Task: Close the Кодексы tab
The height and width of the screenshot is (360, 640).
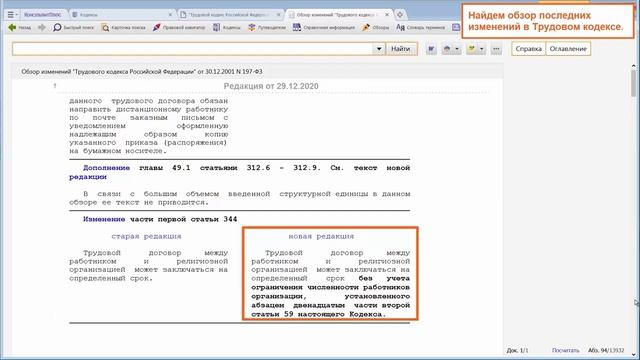Action: (171, 14)
